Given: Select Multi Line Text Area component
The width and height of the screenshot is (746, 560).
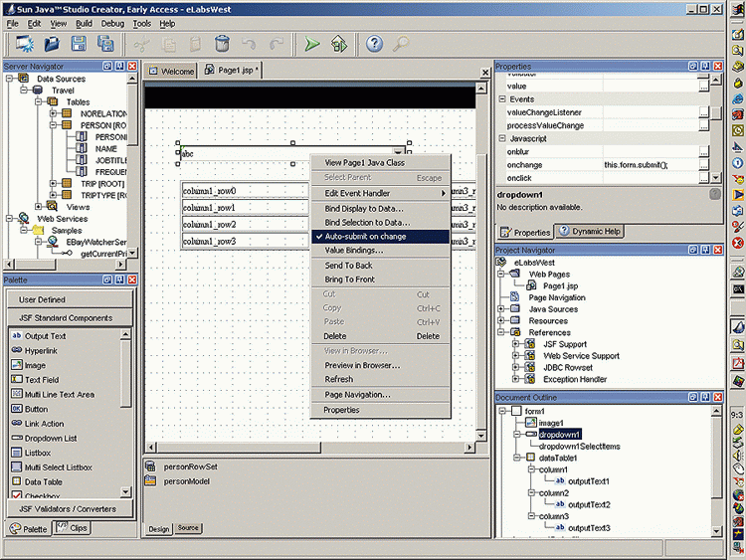Looking at the screenshot, I should pos(59,395).
